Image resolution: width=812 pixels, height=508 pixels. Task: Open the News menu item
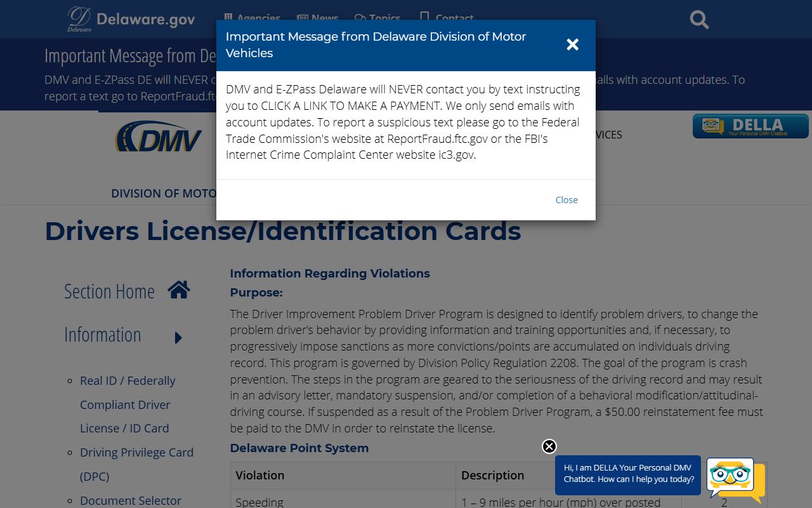coord(318,18)
